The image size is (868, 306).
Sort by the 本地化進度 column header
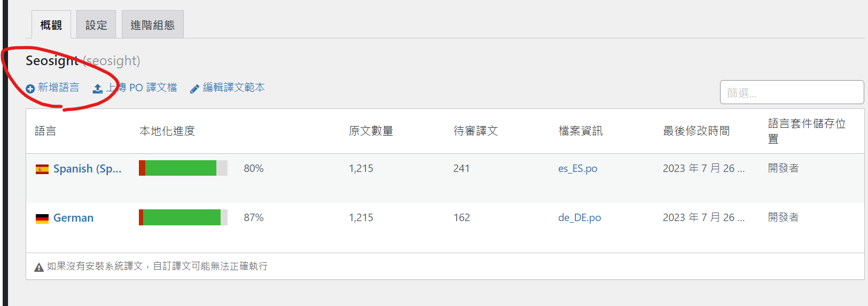[x=167, y=131]
